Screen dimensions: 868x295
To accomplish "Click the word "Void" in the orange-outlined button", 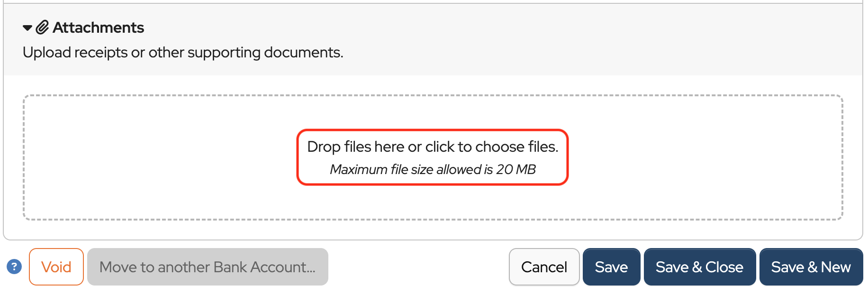I will coord(56,267).
